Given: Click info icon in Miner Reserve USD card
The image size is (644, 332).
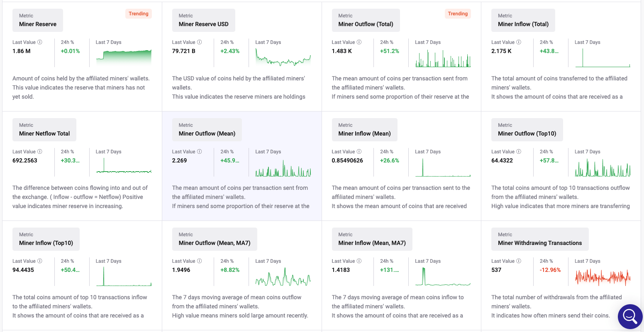Looking at the screenshot, I should point(200,42).
